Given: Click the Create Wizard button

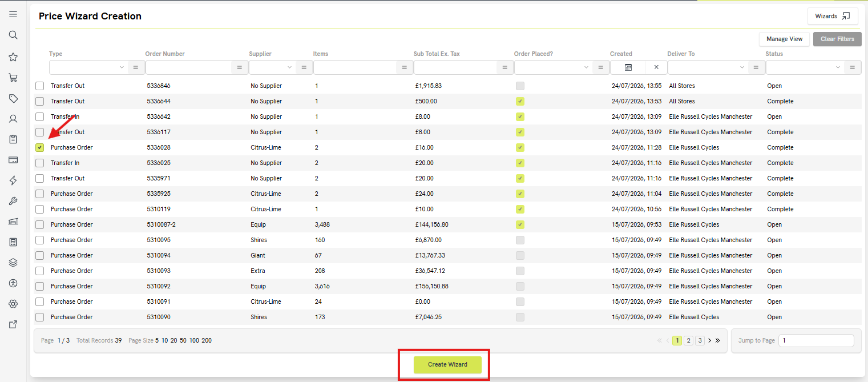Looking at the screenshot, I should (447, 365).
